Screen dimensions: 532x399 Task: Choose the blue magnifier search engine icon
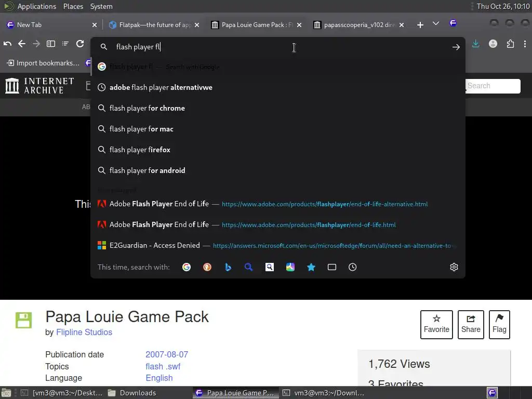(249, 267)
